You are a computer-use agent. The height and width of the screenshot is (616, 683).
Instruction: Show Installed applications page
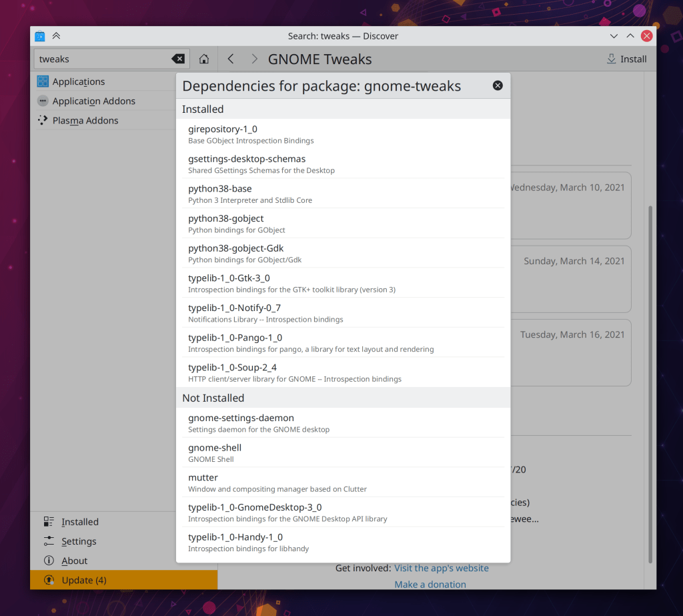[x=79, y=522]
